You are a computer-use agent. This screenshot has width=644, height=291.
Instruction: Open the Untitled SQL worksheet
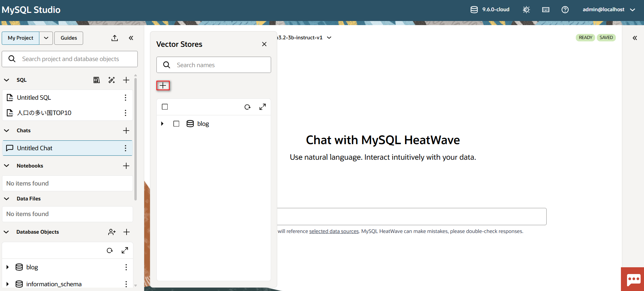[x=34, y=98]
